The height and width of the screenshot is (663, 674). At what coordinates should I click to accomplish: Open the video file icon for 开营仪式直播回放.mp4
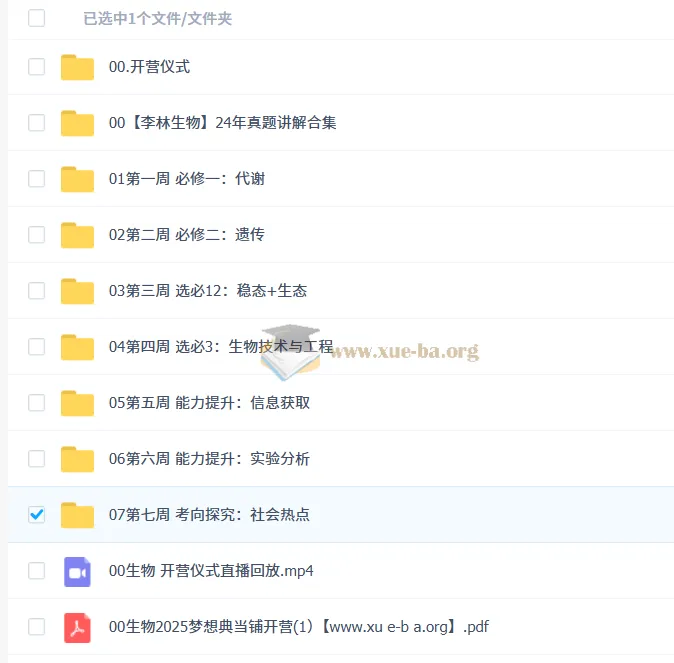click(77, 572)
